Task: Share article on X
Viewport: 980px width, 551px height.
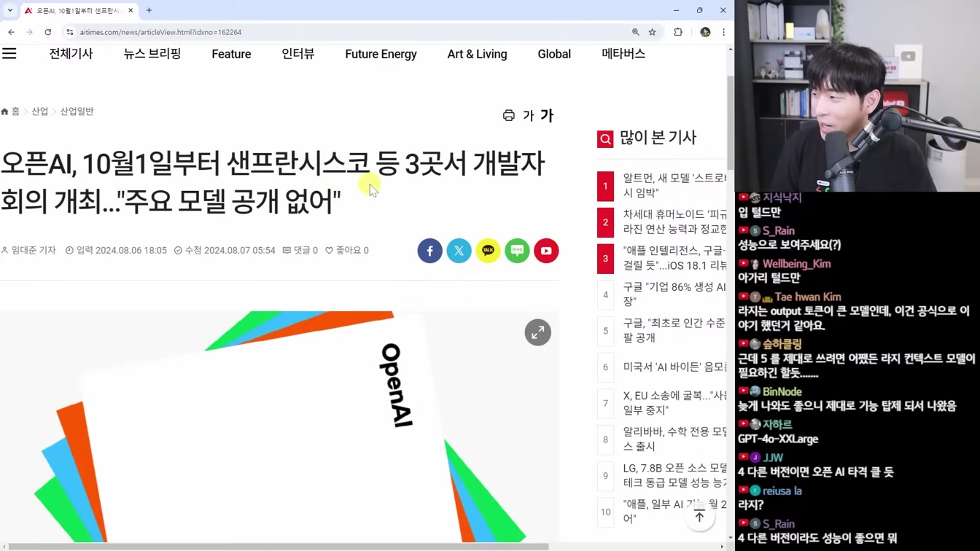Action: 459,251
